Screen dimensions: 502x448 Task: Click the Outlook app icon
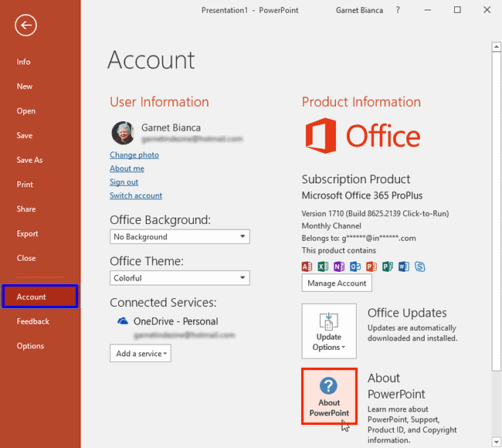pyautogui.click(x=355, y=266)
